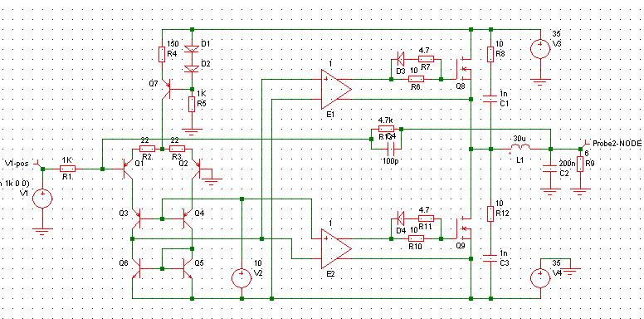Select the ground symbol below C2
Viewport: 644px width, 319px height.
click(550, 192)
